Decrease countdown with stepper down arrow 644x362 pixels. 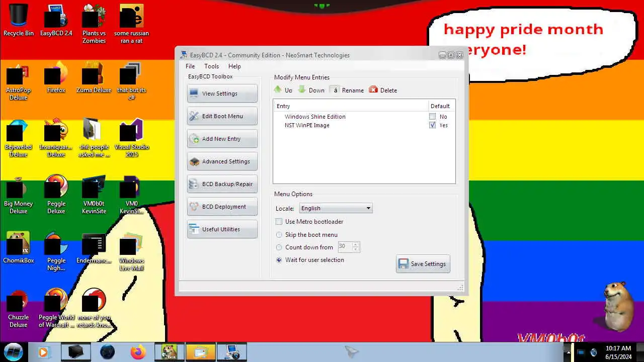356,249
